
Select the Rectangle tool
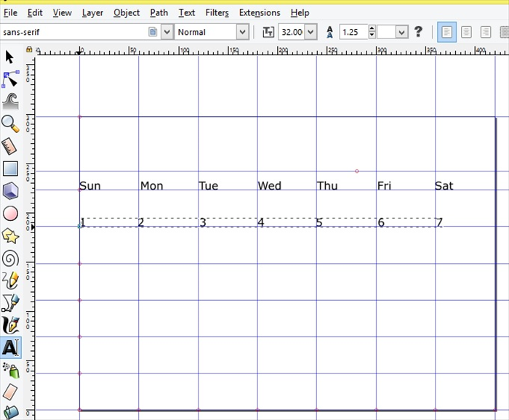pos(10,169)
